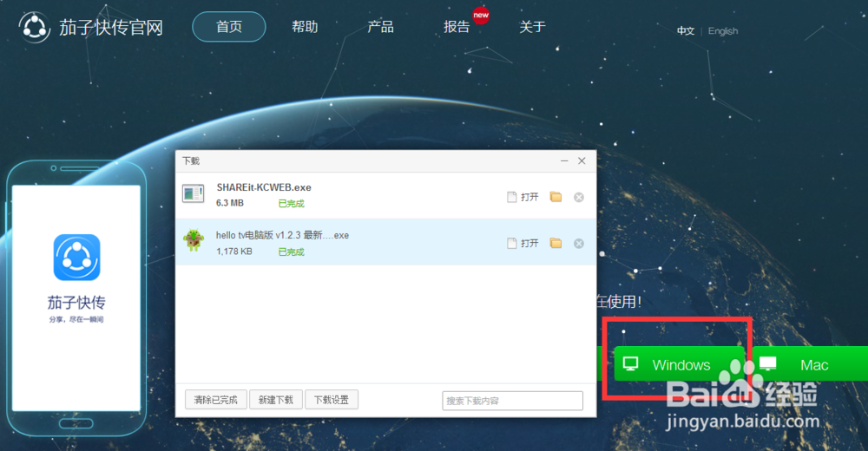Screen dimensions: 868x451
Task: Click the 6.3 MB file size text
Action: click(230, 203)
